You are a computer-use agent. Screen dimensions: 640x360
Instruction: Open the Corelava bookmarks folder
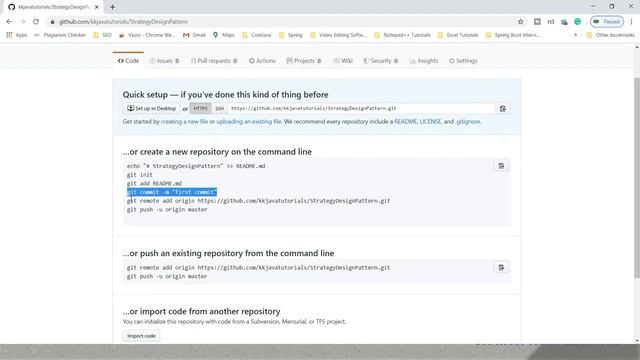pos(257,35)
